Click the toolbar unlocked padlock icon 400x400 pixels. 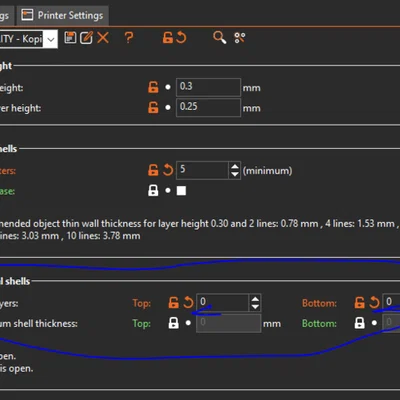point(168,37)
